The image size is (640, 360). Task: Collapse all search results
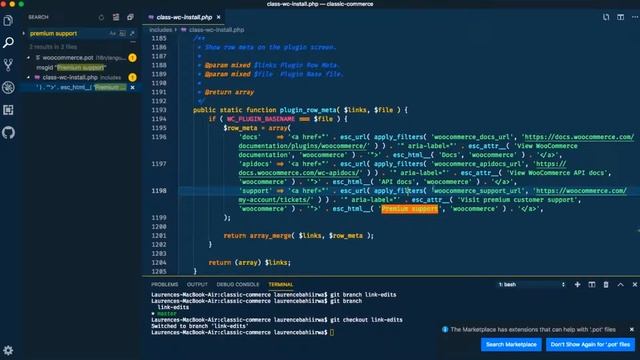(x=130, y=17)
